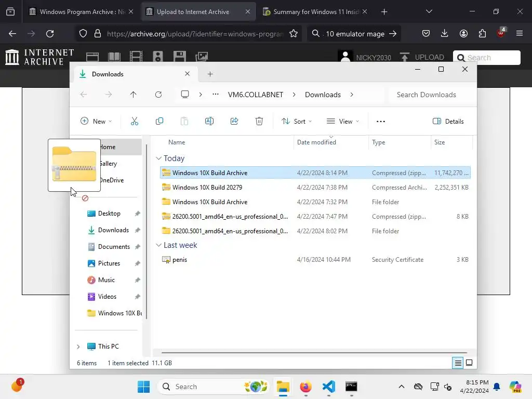Open Visual Studio Code from the taskbar

[x=328, y=387]
